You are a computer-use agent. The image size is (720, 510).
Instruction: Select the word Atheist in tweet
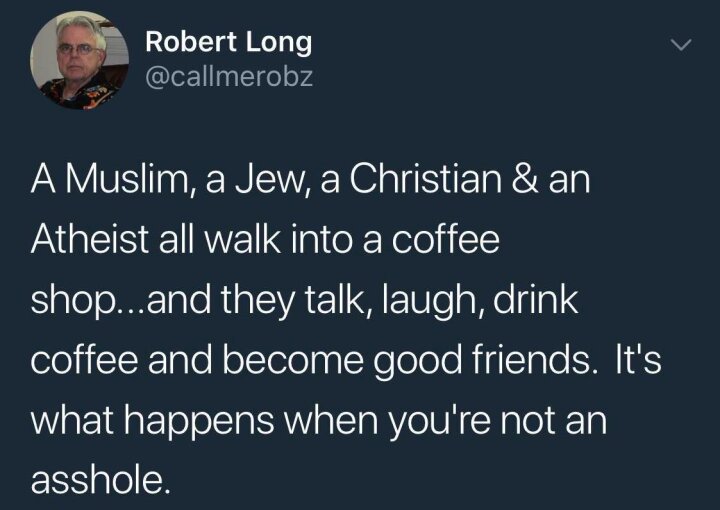90,239
